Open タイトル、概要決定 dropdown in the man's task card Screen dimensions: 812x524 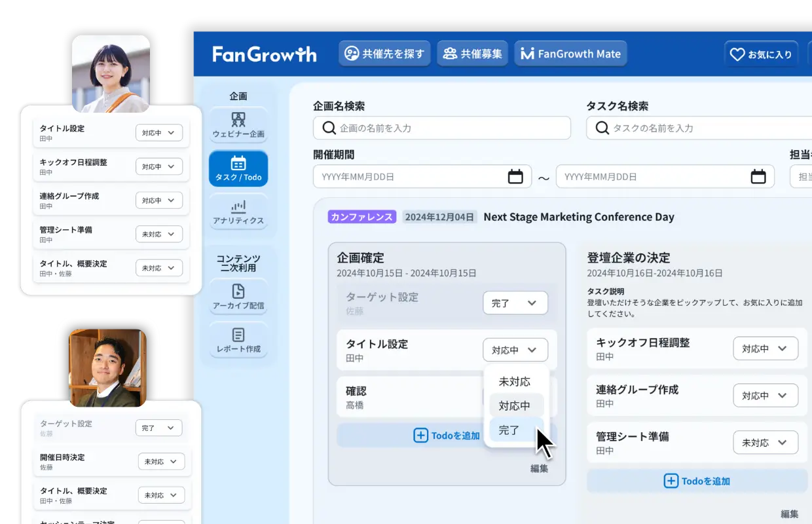[161, 495]
